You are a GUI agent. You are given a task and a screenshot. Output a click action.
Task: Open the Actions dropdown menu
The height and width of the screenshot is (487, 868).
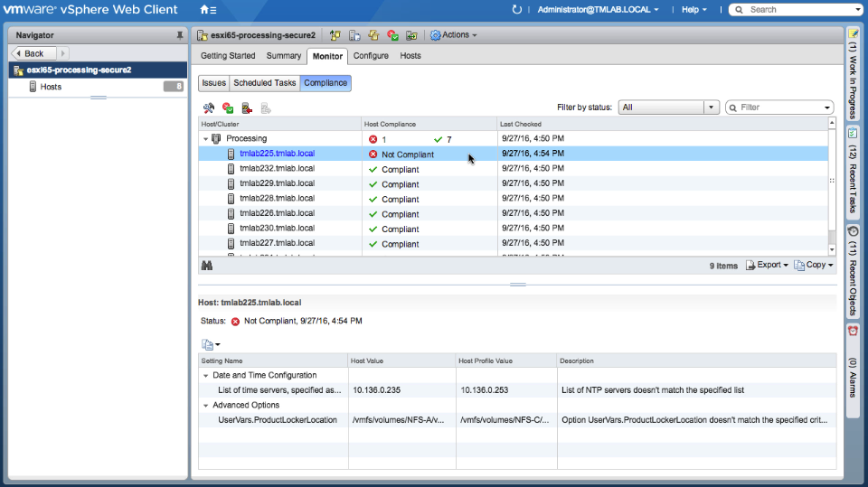point(454,35)
